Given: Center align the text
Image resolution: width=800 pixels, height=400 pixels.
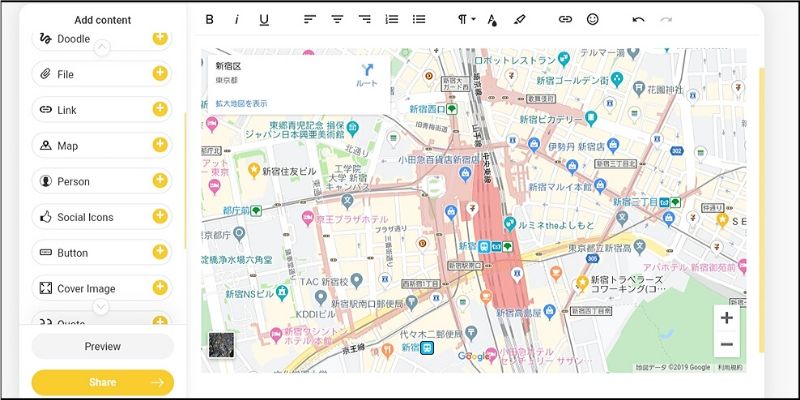Looking at the screenshot, I should click(337, 19).
